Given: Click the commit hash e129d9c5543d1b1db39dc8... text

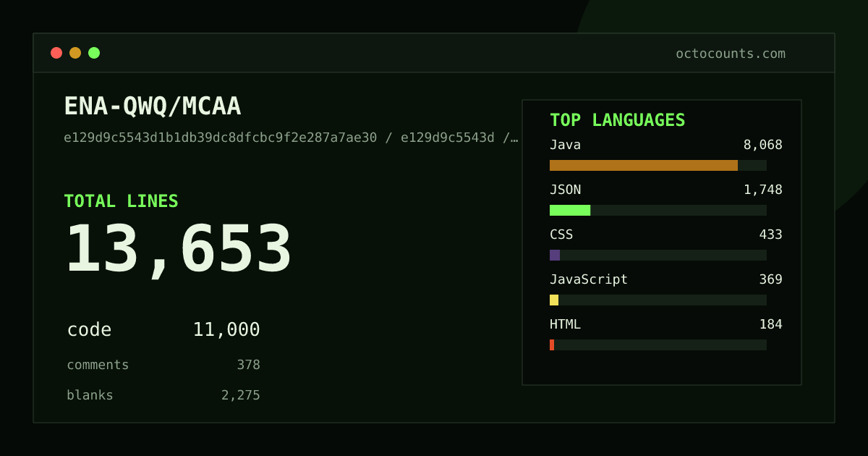Looking at the screenshot, I should [291, 138].
